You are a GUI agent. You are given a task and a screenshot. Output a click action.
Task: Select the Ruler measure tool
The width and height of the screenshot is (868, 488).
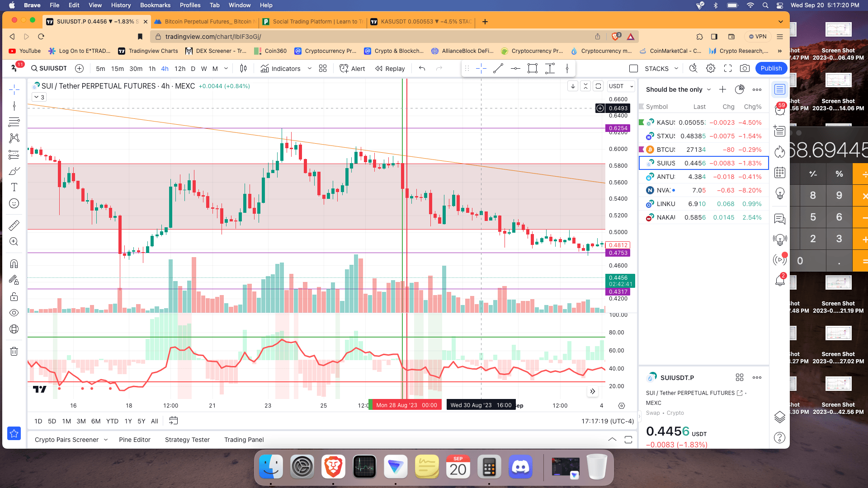point(14,225)
